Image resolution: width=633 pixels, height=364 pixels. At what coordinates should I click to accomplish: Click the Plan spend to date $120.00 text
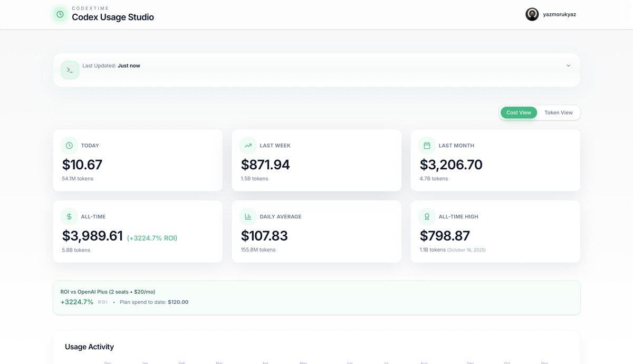coord(154,302)
